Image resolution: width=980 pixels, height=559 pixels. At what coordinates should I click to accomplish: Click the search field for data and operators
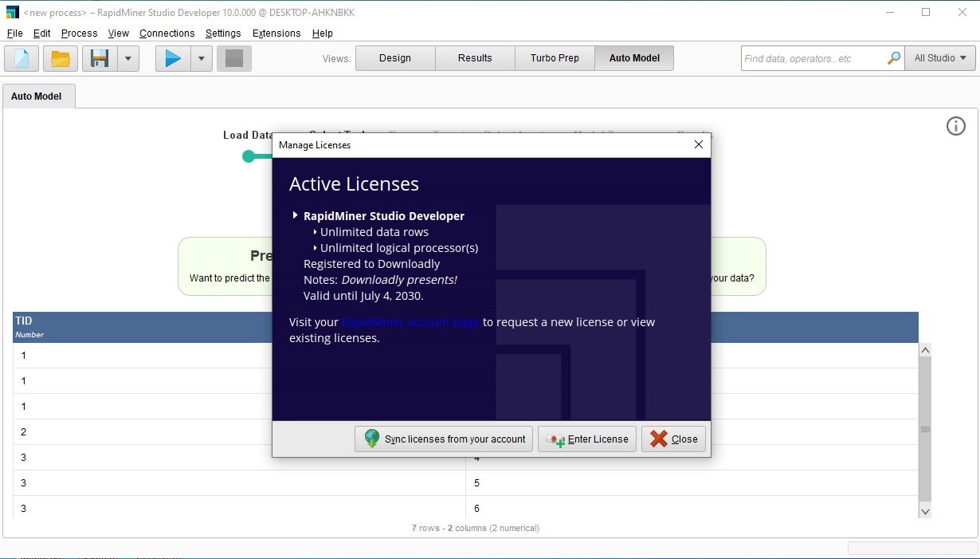(813, 58)
